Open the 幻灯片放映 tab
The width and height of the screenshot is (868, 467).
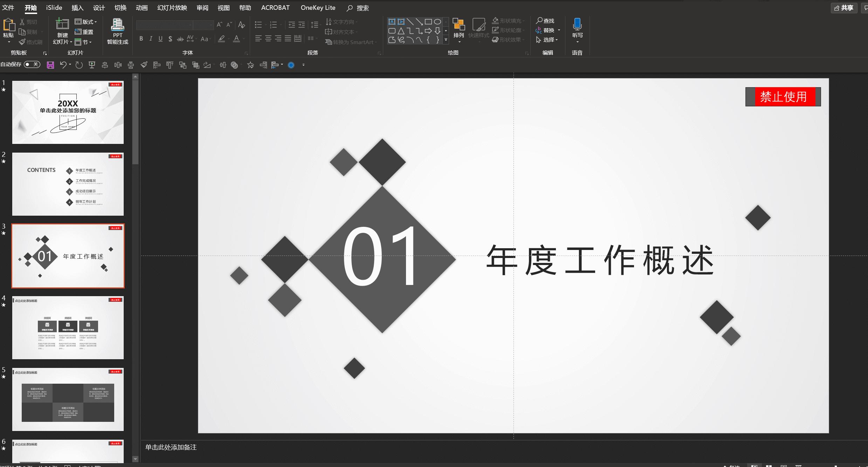click(171, 7)
